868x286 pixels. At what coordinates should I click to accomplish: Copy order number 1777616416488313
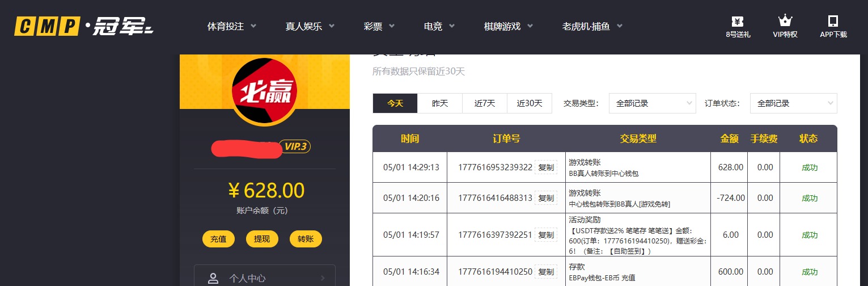click(x=546, y=198)
